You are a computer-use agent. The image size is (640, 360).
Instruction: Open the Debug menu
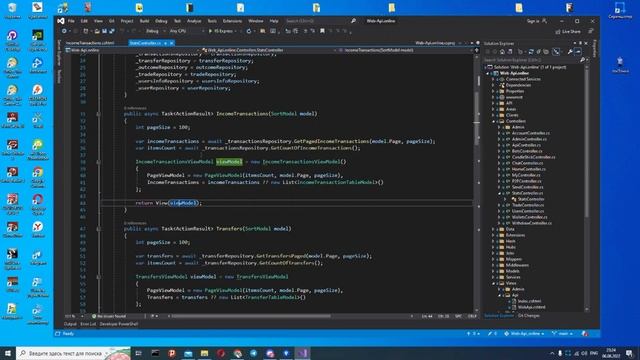click(161, 21)
